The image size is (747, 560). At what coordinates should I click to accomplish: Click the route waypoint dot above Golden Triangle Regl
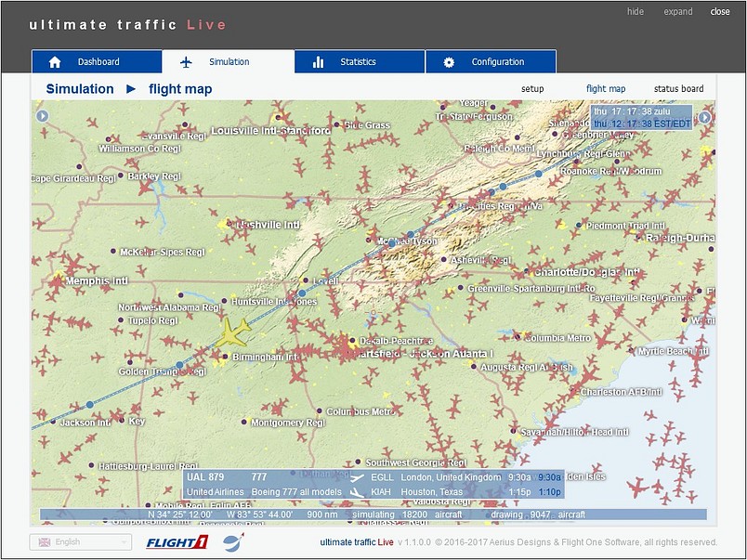(x=179, y=365)
